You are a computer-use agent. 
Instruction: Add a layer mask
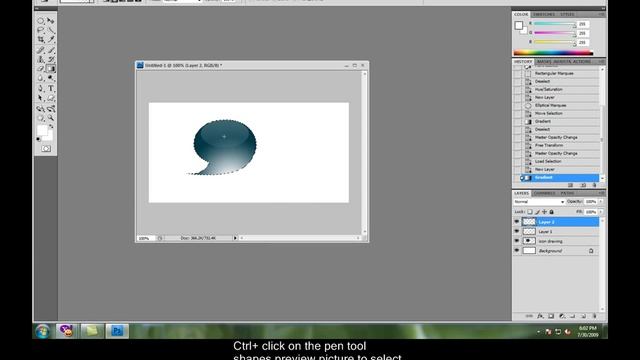[551, 316]
